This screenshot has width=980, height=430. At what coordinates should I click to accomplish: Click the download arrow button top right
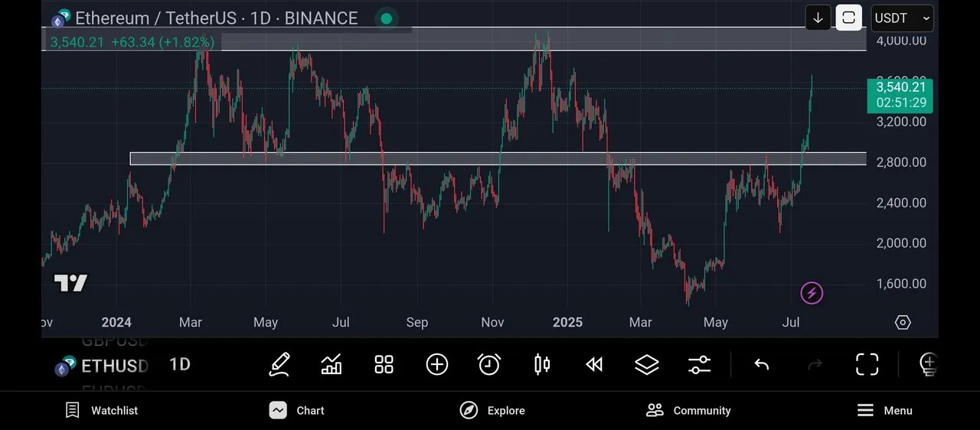[818, 18]
